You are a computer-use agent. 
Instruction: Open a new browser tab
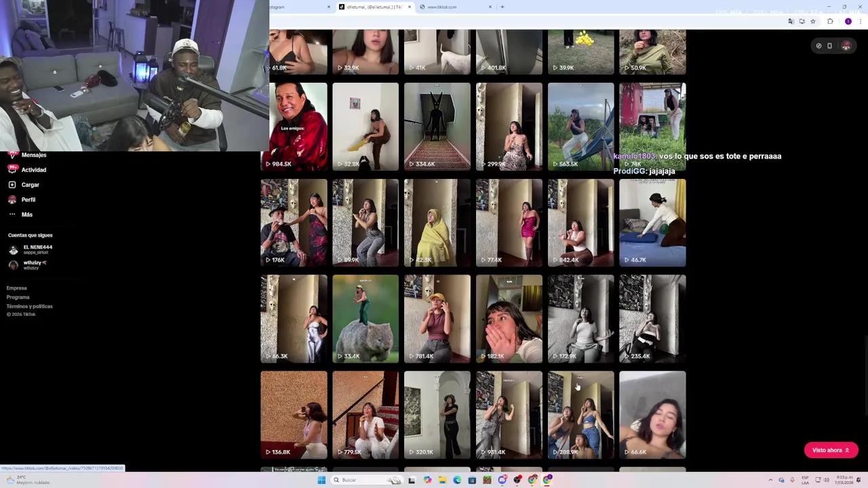click(x=502, y=7)
